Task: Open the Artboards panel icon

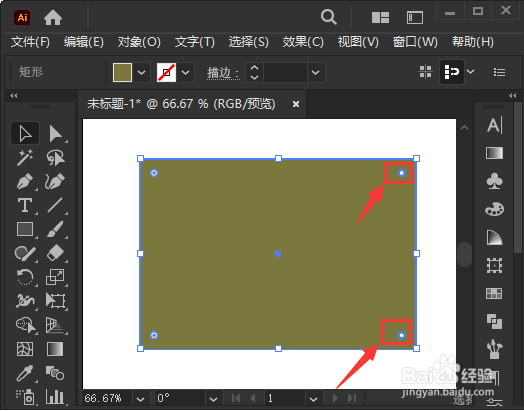Action: pos(494,266)
